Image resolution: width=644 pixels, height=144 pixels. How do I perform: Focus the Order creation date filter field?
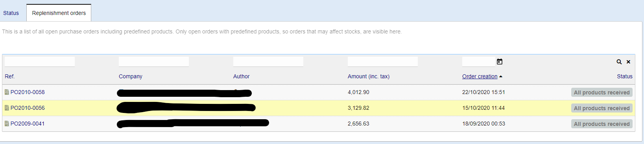pyautogui.click(x=479, y=61)
